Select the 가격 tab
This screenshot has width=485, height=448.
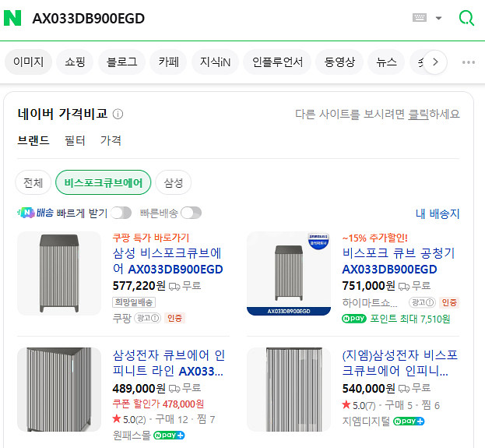(111, 140)
